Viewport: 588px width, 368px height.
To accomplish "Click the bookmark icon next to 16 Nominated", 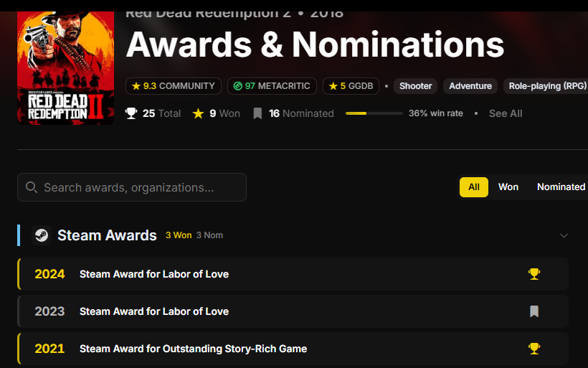I will 257,113.
